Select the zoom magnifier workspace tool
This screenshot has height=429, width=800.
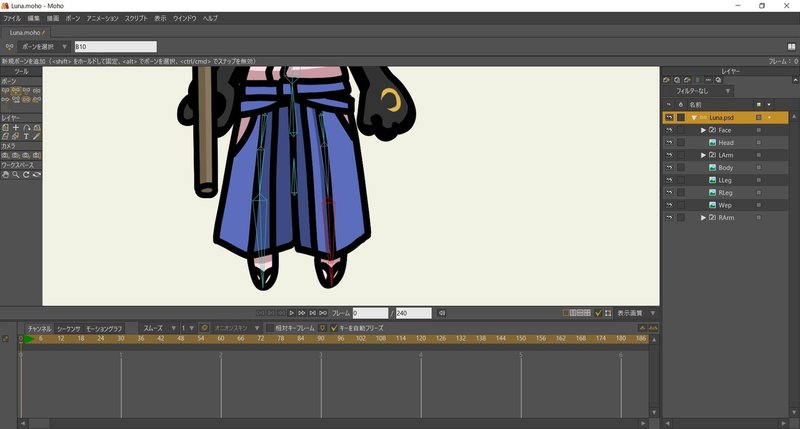coord(16,175)
